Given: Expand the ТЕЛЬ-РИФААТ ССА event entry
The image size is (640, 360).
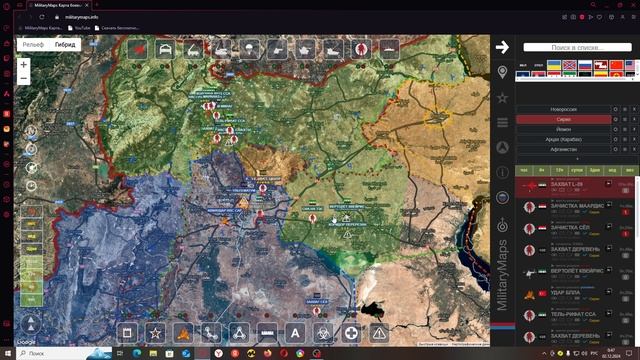Looking at the screenshot, I should click(608, 313).
